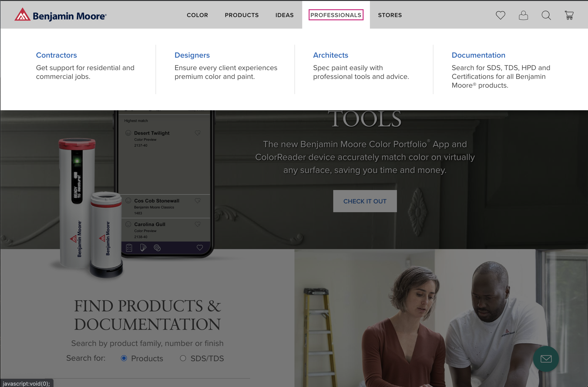Open the Architects link
Screen dimensions: 588x387
[330, 55]
